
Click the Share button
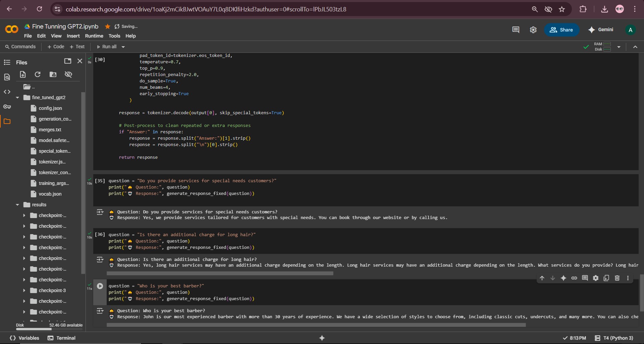(x=561, y=30)
